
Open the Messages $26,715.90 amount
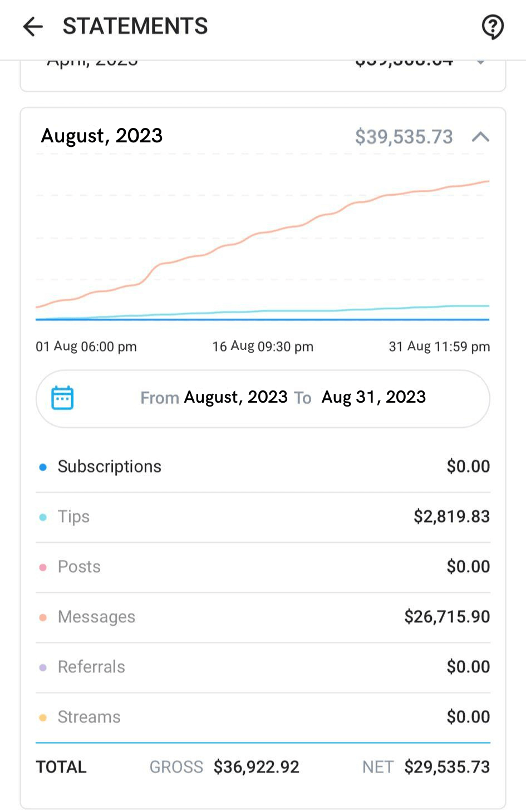(x=447, y=617)
